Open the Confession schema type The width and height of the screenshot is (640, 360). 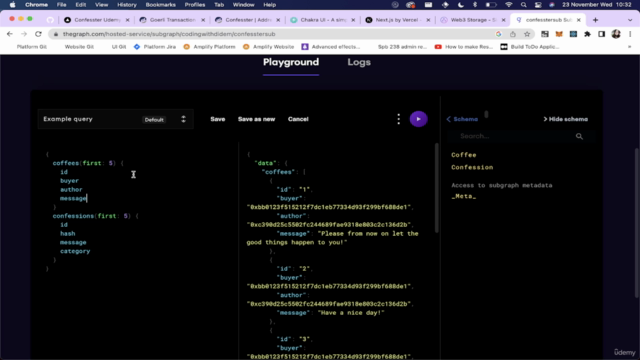[x=472, y=167]
